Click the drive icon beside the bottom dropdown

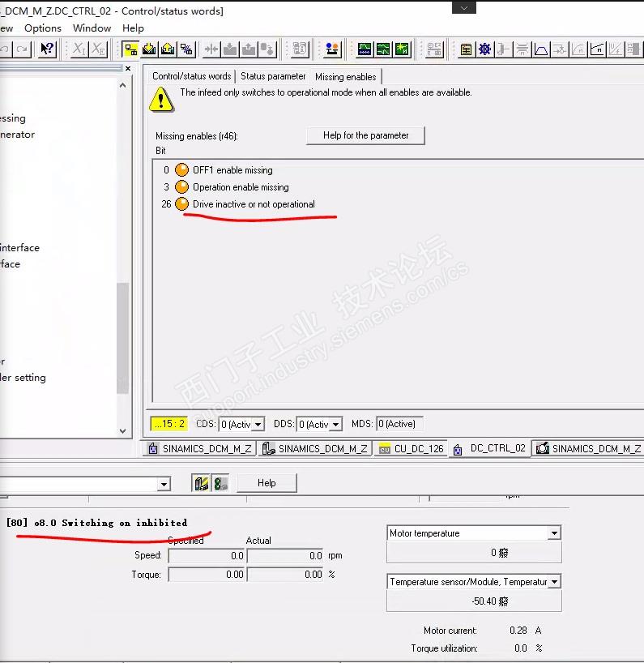(x=201, y=483)
